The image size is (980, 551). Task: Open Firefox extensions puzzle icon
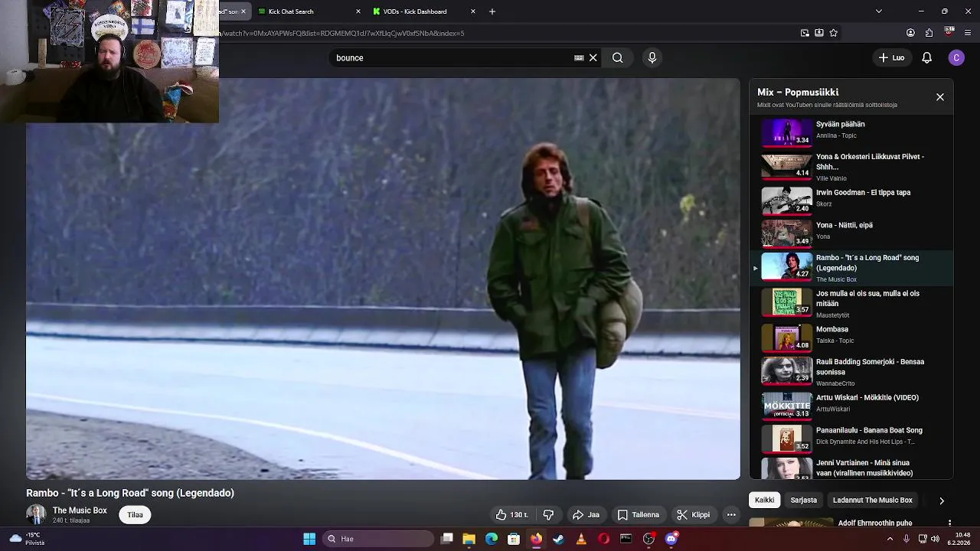point(929,33)
